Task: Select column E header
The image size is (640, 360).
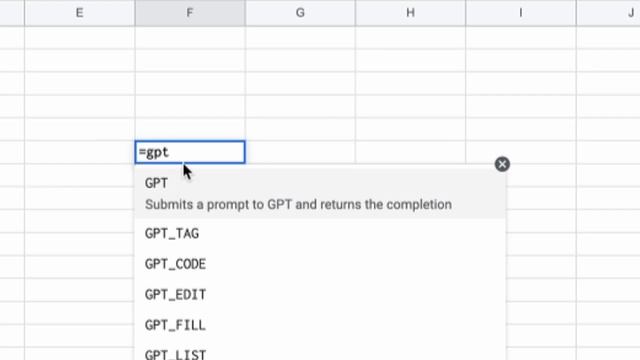Action: [x=80, y=13]
